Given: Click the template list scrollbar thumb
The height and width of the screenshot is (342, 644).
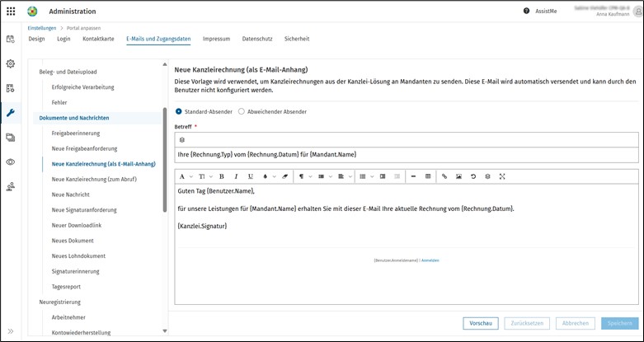Looking at the screenshot, I should pyautogui.click(x=165, y=159).
